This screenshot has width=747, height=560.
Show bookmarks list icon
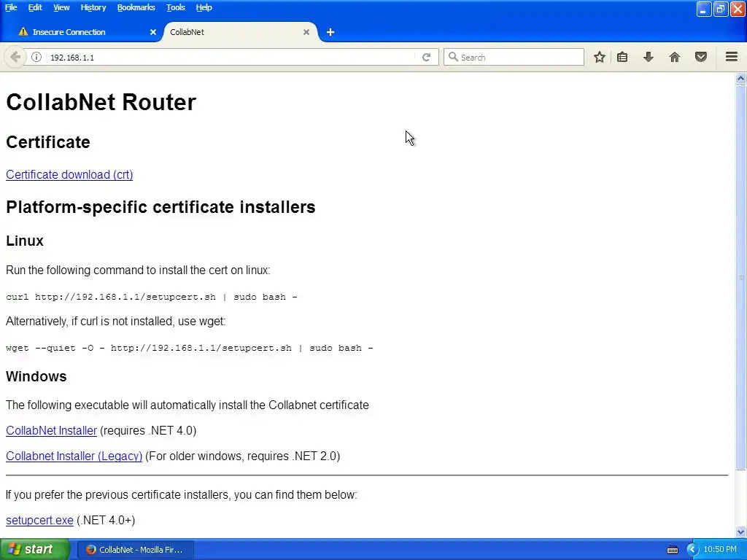pyautogui.click(x=622, y=57)
